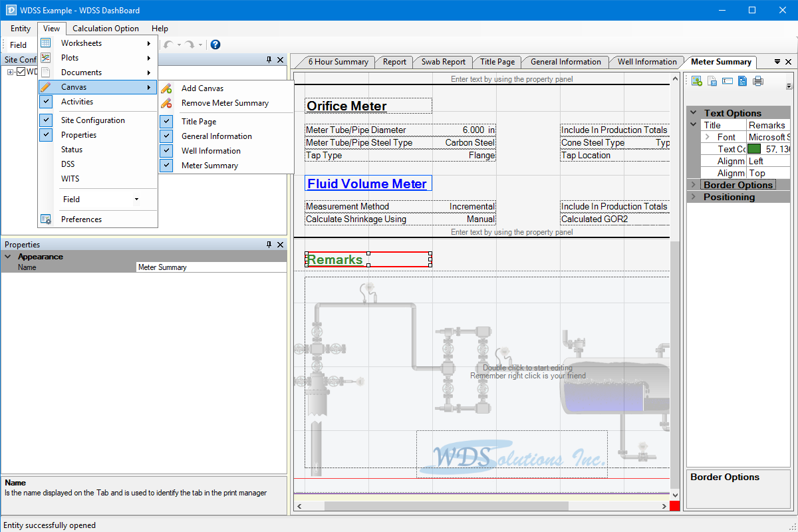Toggle the WD tree node checkbox
Image resolution: width=798 pixels, height=532 pixels.
click(21, 72)
